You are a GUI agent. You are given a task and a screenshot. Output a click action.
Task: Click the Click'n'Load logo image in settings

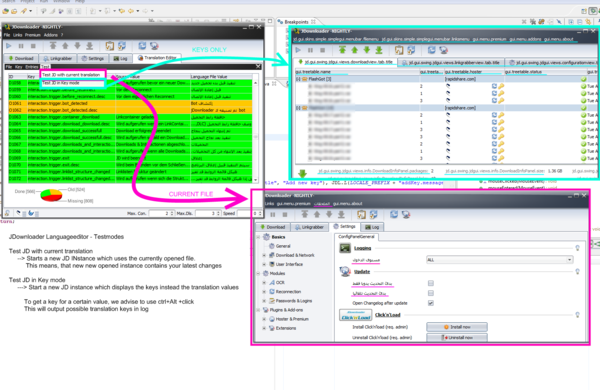[x=356, y=315]
